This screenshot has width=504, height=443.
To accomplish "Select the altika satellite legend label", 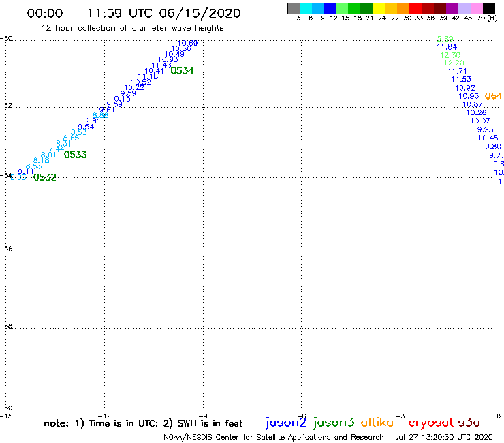I will pos(377,422).
